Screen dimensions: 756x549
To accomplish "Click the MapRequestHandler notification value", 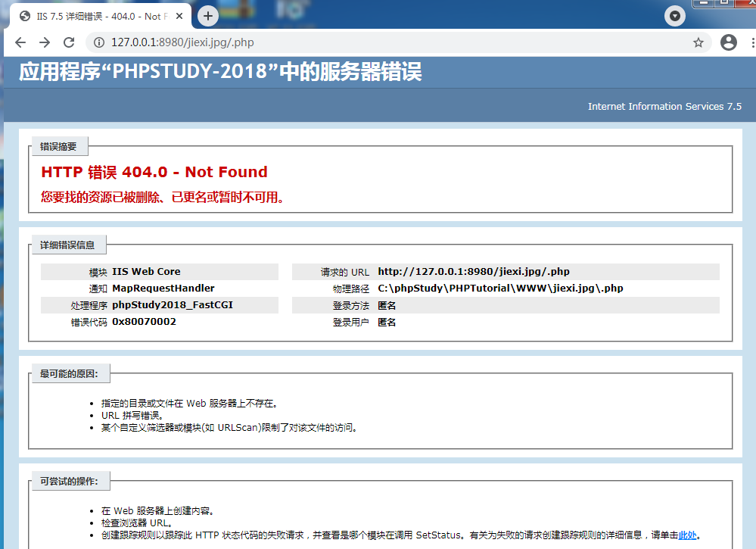I will point(163,289).
